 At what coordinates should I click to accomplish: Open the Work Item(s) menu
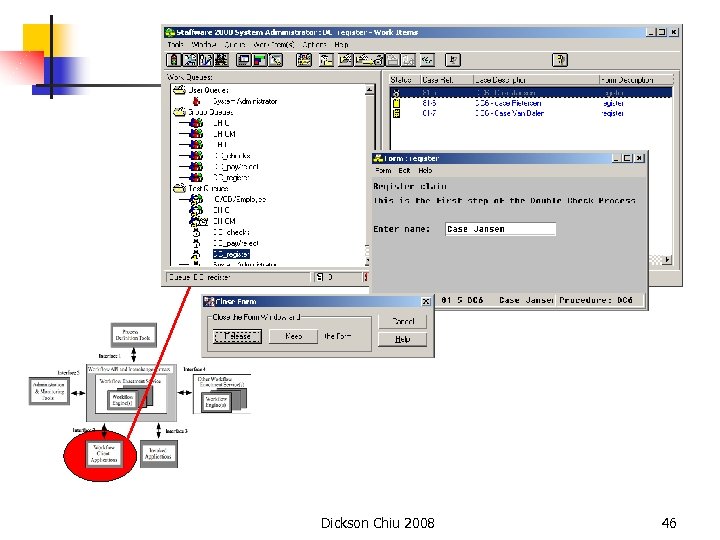pyautogui.click(x=274, y=45)
